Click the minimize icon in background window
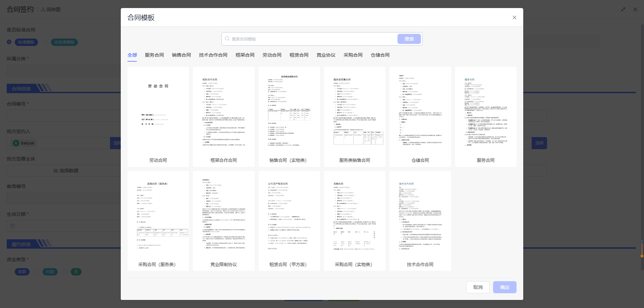Screen dimensions: 644x308 tap(623, 9)
